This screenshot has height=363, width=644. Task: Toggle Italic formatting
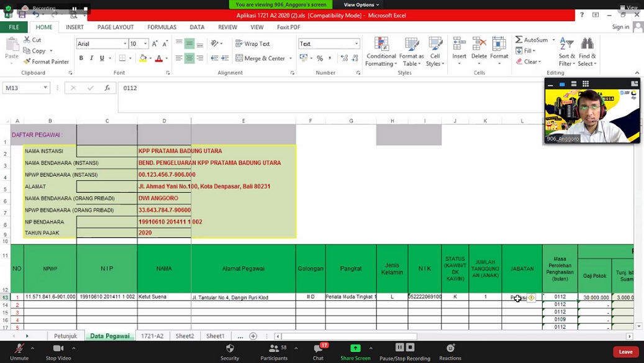point(91,58)
